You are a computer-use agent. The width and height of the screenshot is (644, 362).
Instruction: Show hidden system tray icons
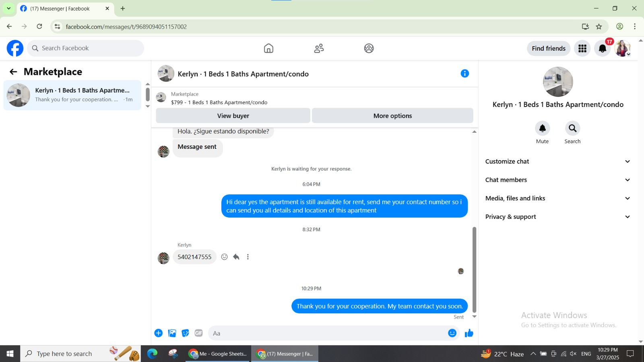533,354
